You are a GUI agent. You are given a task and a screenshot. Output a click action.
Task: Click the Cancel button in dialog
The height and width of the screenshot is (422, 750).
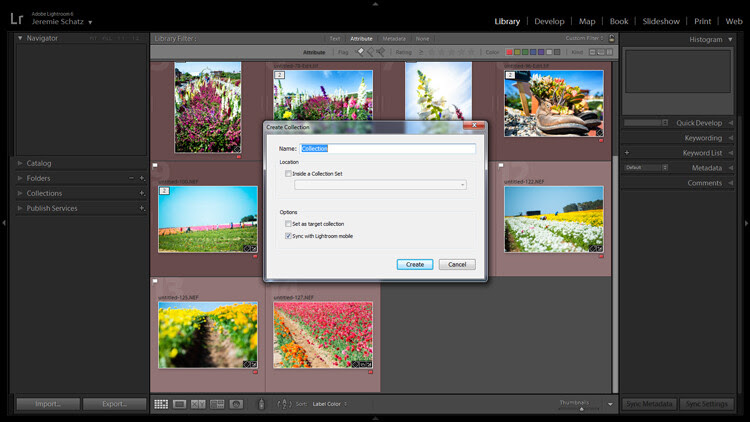pos(457,265)
